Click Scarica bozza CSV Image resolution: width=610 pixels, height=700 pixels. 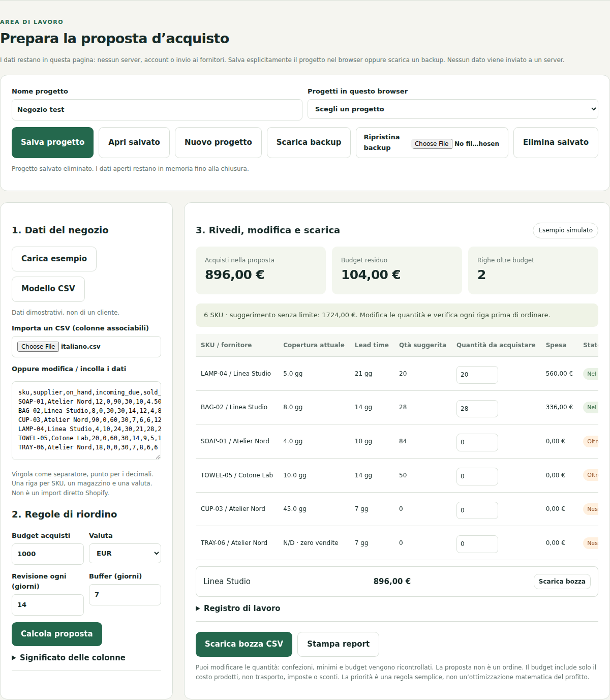click(244, 644)
